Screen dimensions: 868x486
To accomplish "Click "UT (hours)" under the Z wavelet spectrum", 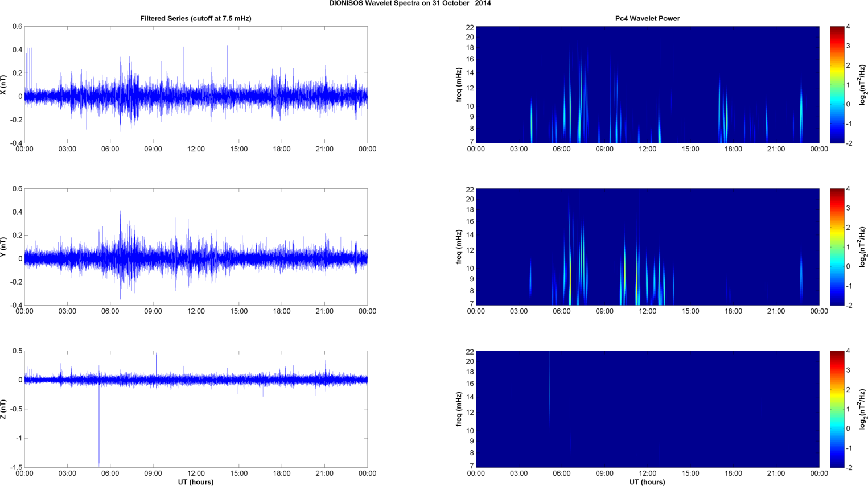I will pyautogui.click(x=647, y=482).
